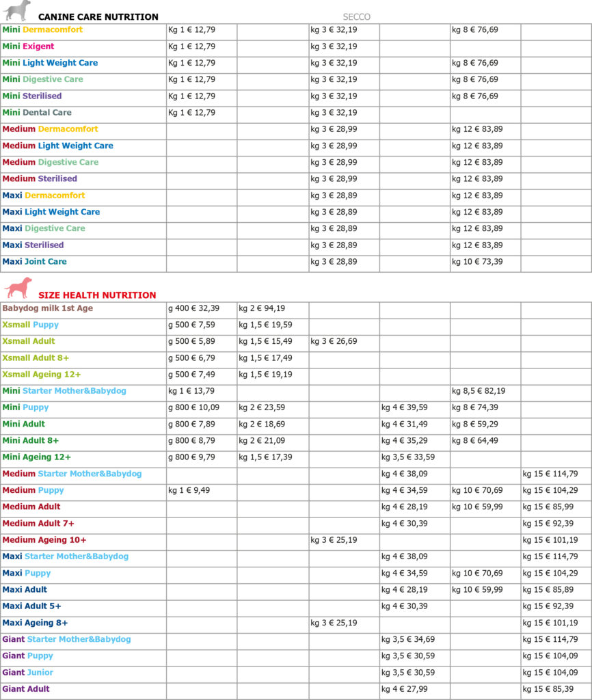This screenshot has height=700, width=592.
Task: Click the Medium Puppy product name
Action: pos(33,490)
